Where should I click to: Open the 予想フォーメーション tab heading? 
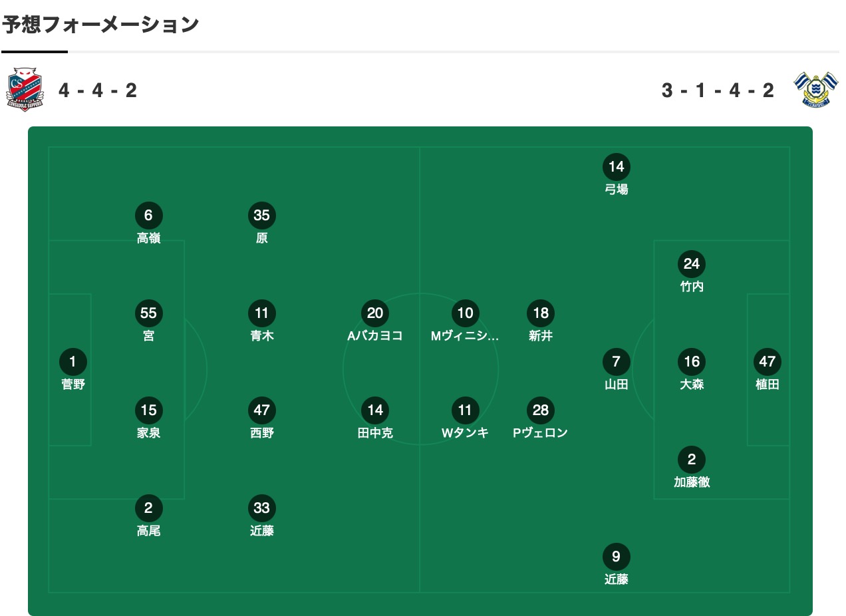coord(100,25)
